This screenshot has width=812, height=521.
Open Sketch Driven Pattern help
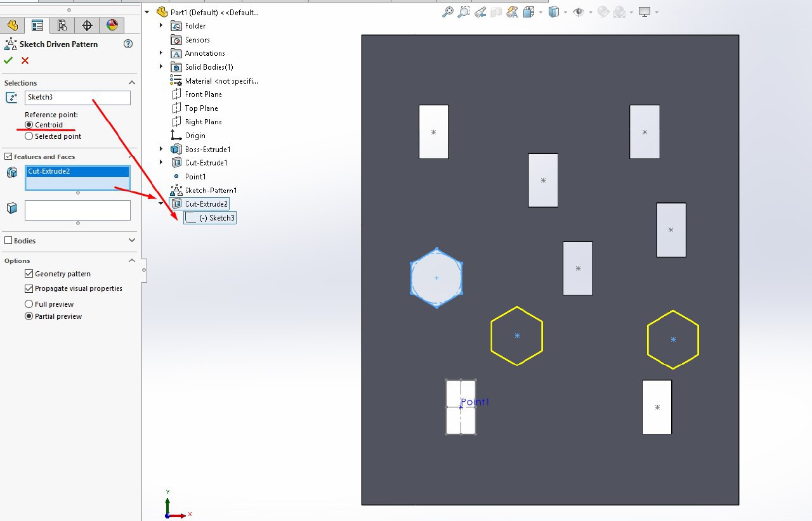coord(128,44)
